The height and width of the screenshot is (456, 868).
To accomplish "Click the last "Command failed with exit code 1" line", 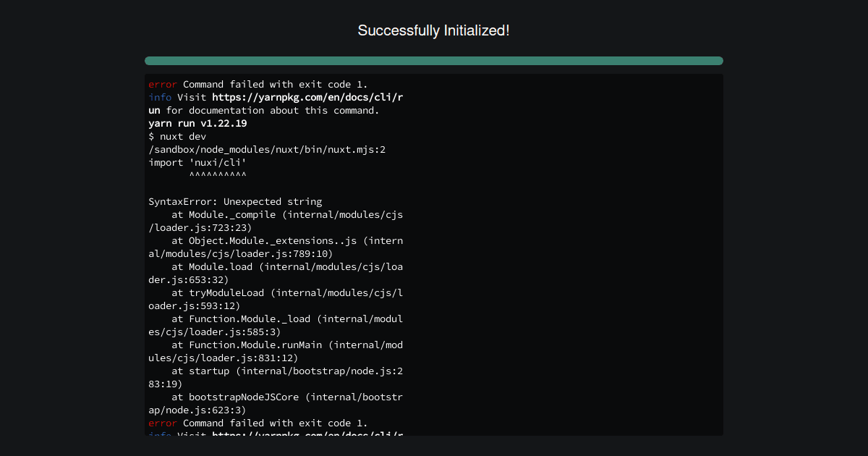I will coord(275,423).
